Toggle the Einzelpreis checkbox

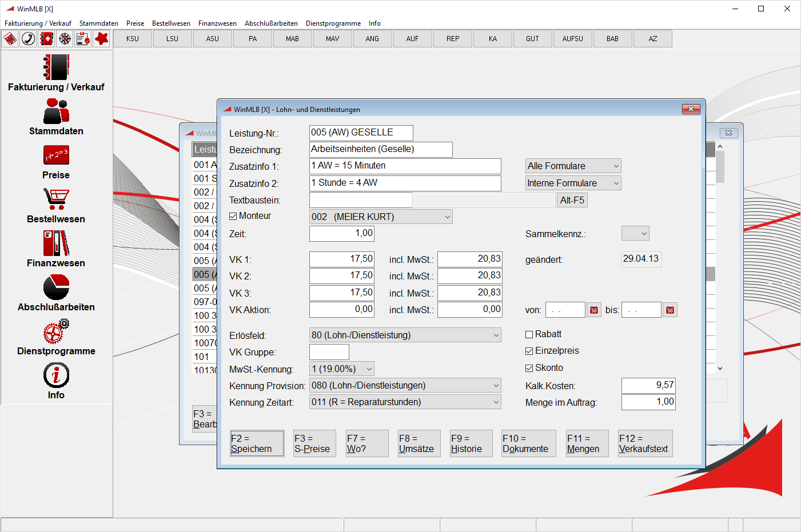click(529, 351)
